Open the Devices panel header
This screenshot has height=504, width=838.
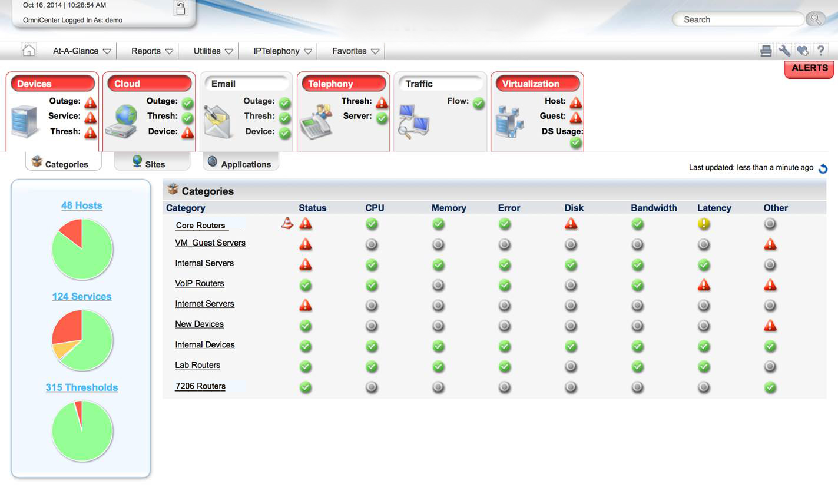(53, 84)
